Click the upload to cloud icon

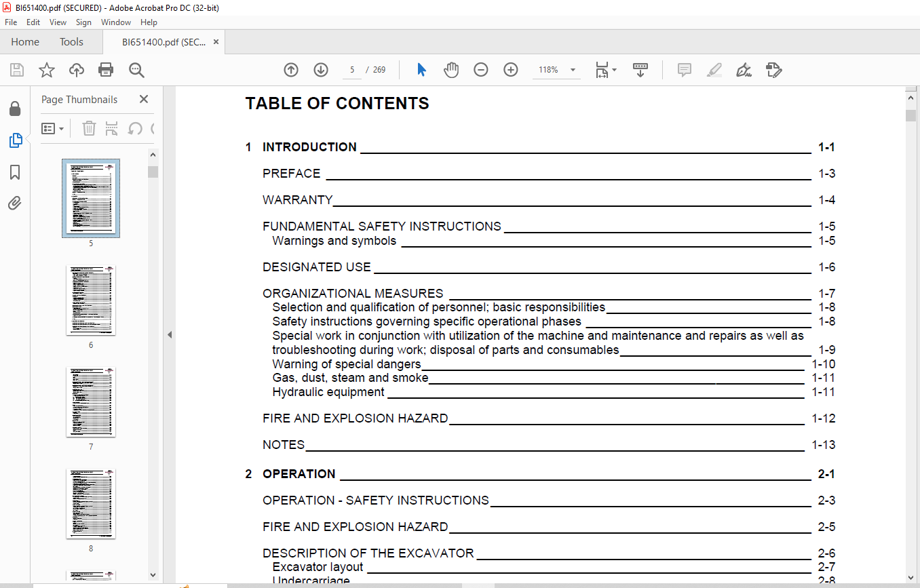pyautogui.click(x=77, y=70)
